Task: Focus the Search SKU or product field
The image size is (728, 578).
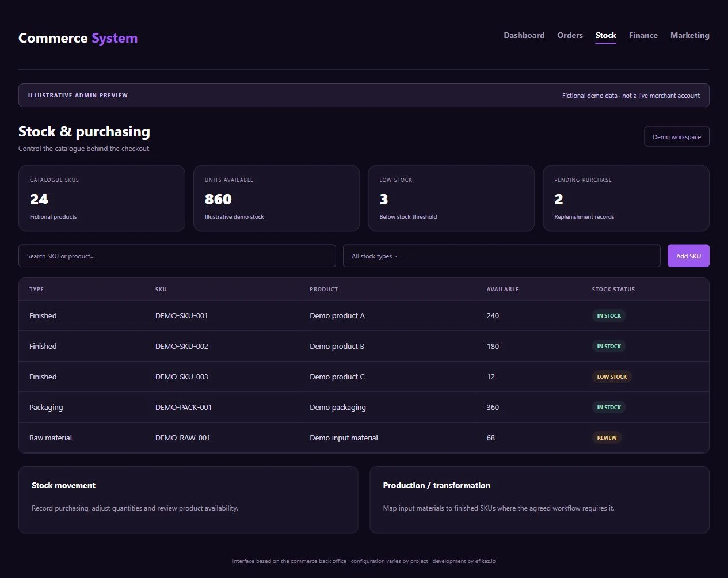Action: point(177,256)
